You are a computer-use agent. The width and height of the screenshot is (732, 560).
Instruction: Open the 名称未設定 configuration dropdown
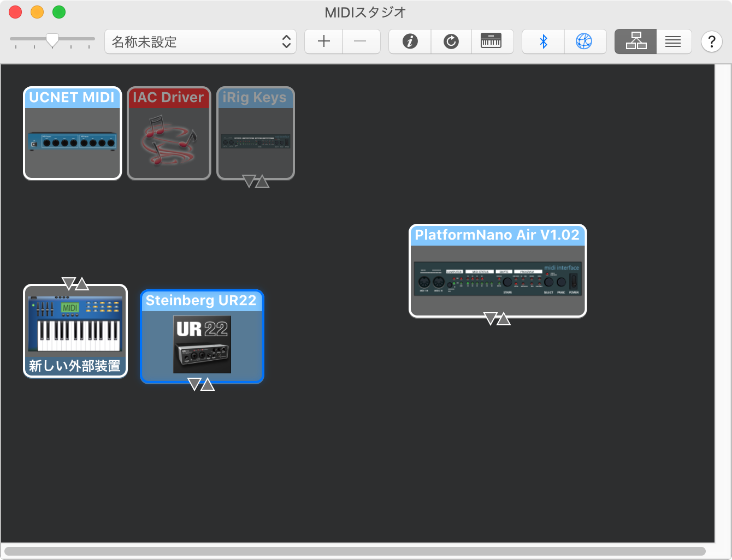pos(200,41)
